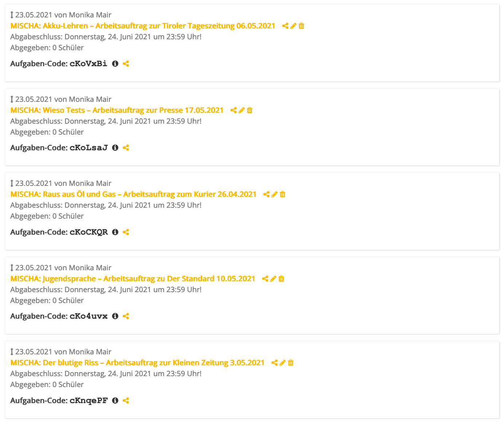
Task: Delete Der blutige Riss assignment
Action: tap(291, 363)
